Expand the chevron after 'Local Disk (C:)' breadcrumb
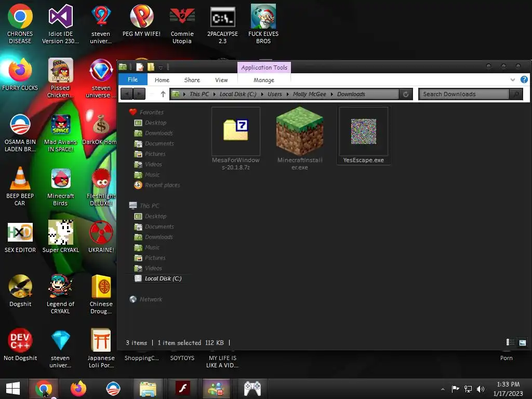This screenshot has width=532, height=399. [x=262, y=94]
